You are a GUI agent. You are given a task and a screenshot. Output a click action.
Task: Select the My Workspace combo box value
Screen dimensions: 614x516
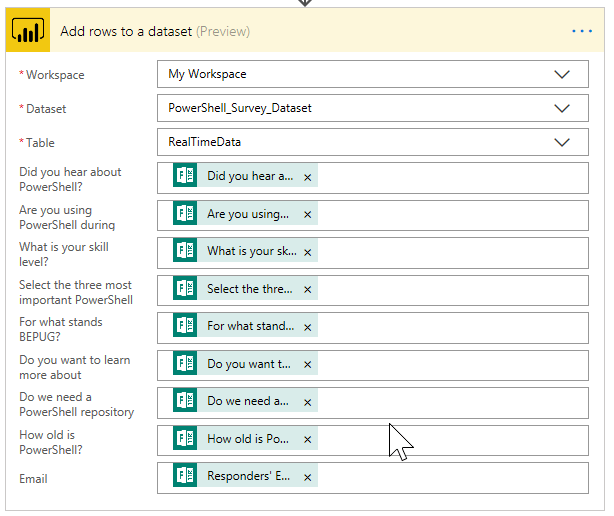pyautogui.click(x=207, y=74)
